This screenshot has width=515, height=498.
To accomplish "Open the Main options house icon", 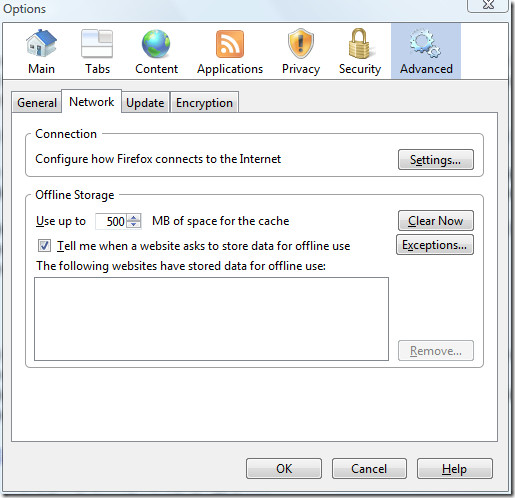I will (41, 43).
